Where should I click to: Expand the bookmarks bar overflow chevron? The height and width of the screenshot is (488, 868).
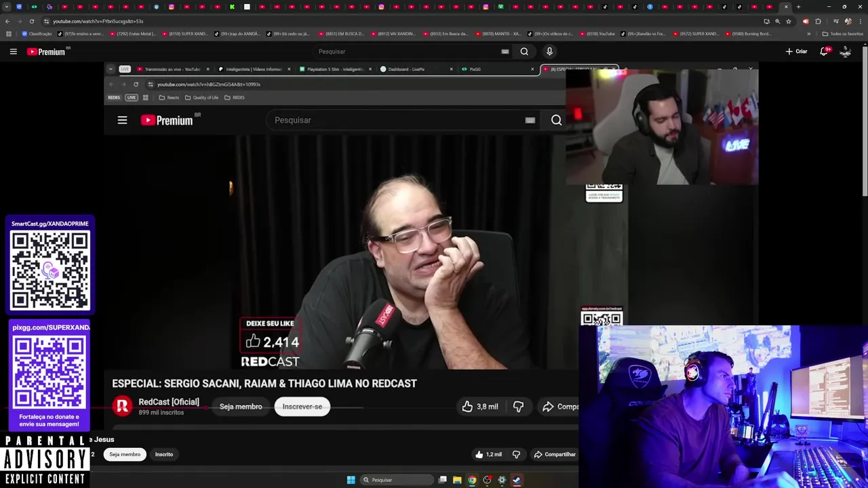coord(808,34)
